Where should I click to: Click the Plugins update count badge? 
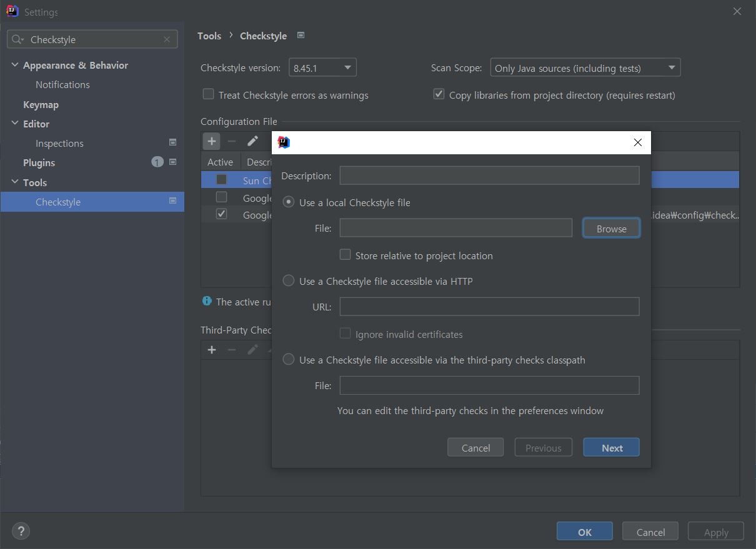pos(157,162)
